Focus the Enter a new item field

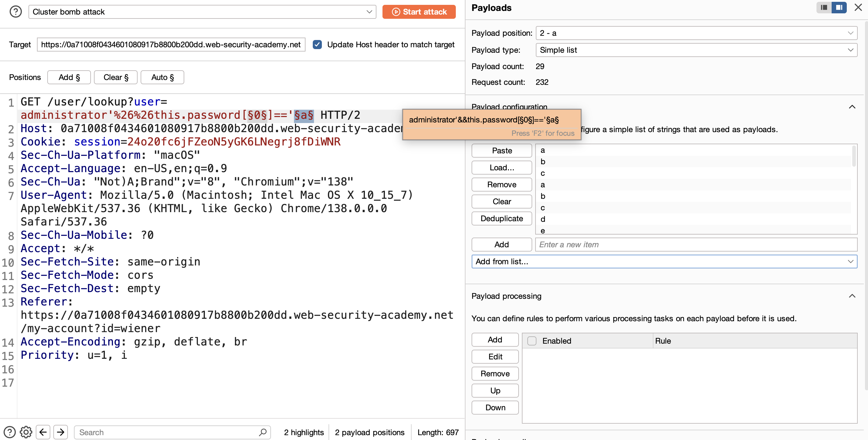(696, 245)
